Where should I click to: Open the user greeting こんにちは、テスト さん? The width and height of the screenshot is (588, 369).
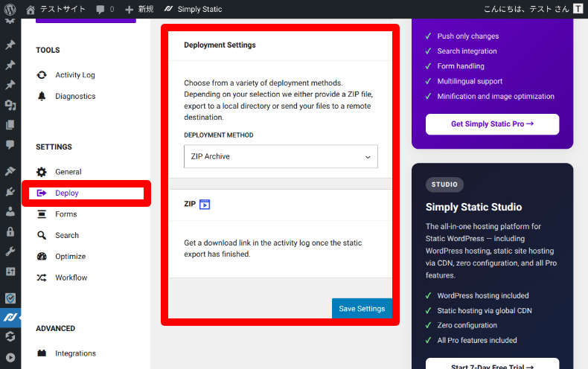526,9
